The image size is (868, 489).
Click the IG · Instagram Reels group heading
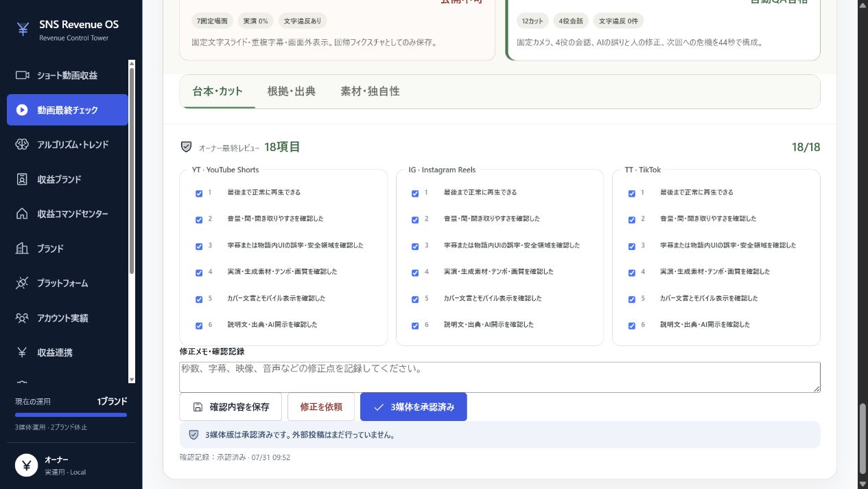(442, 170)
